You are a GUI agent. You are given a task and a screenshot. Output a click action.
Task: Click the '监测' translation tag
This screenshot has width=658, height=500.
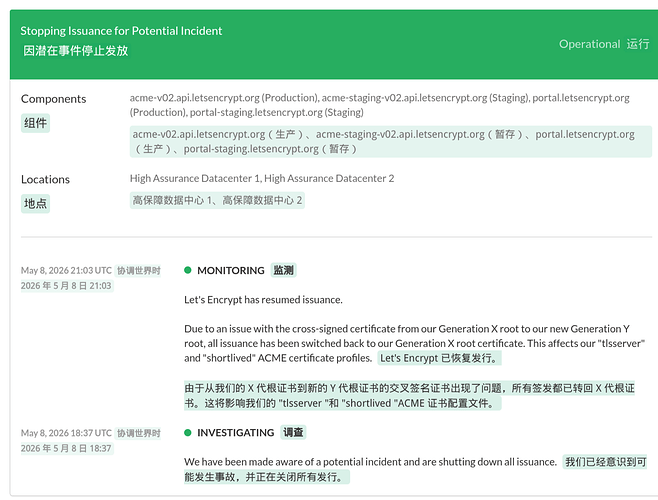click(284, 270)
